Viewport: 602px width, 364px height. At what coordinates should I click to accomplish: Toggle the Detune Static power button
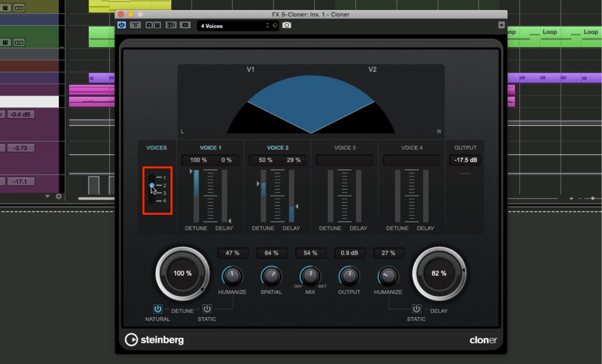207,309
